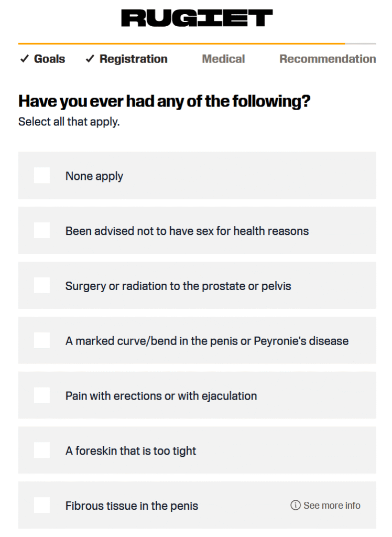Click the None apply option label
The height and width of the screenshot is (537, 392).
point(94,176)
